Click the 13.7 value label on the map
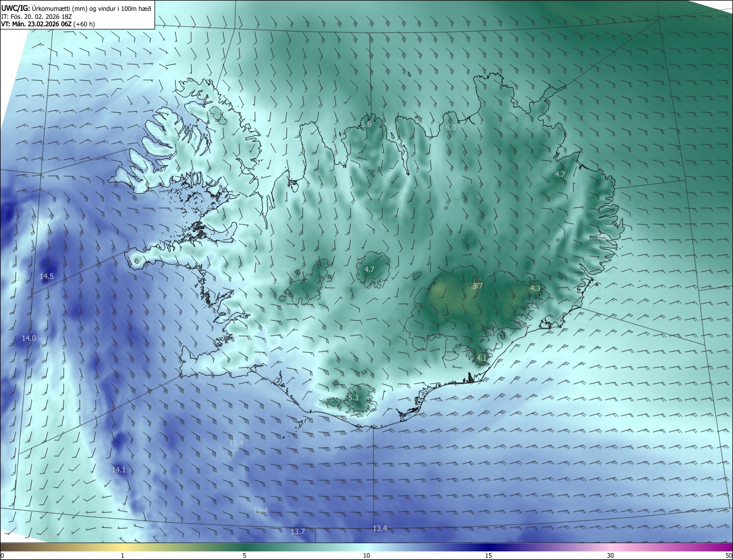 click(298, 532)
